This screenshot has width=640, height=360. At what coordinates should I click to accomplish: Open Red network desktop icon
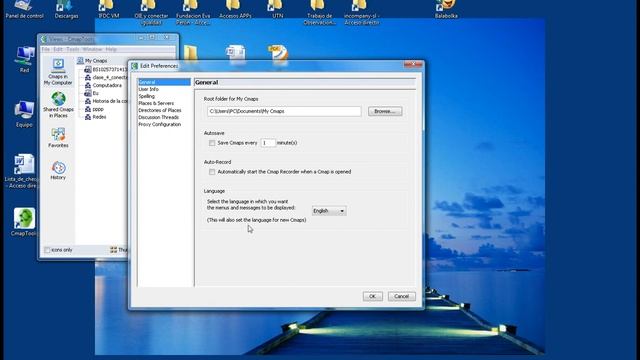point(24,59)
